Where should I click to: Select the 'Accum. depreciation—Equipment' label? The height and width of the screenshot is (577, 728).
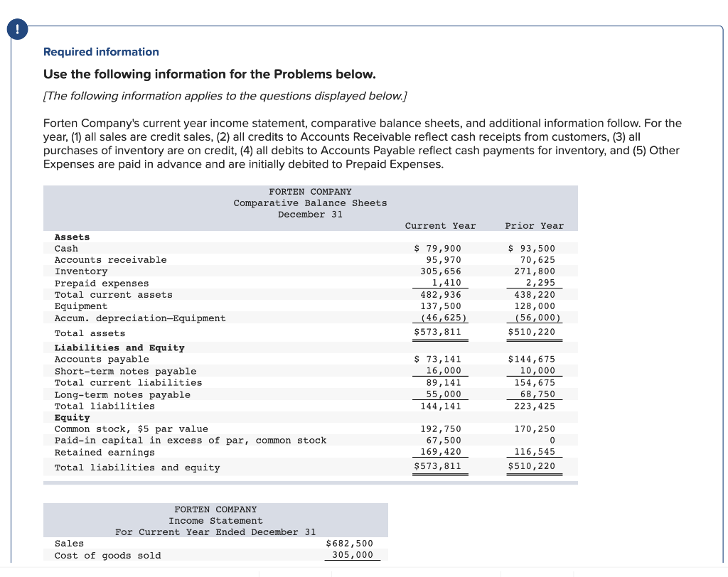(x=140, y=318)
